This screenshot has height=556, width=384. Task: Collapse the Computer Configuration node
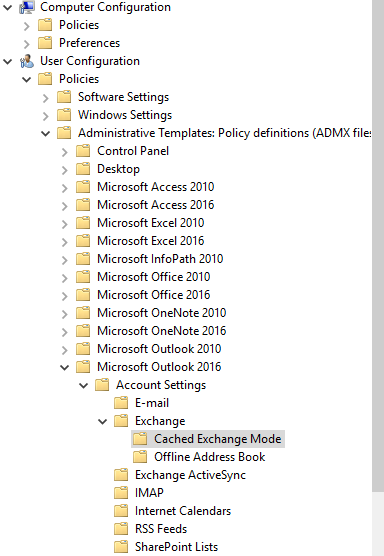pos(7,7)
